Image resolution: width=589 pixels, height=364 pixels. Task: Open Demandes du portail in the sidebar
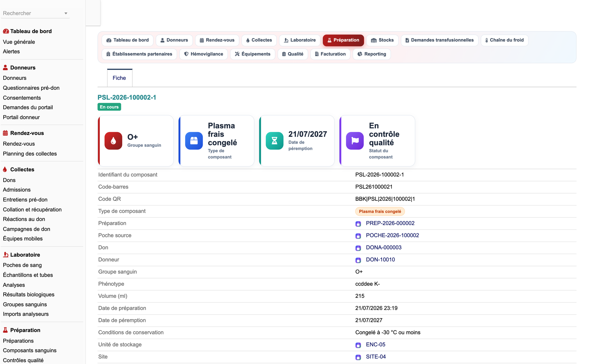[x=28, y=107]
